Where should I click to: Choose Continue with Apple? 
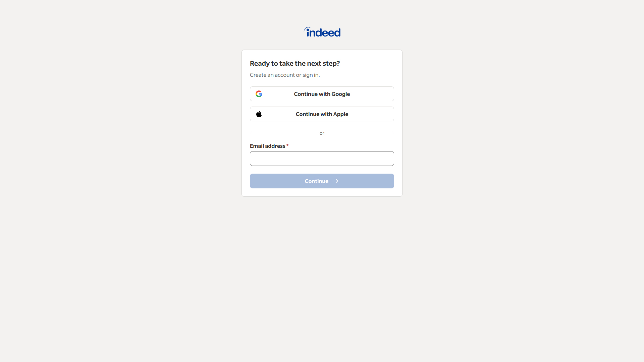click(322, 114)
